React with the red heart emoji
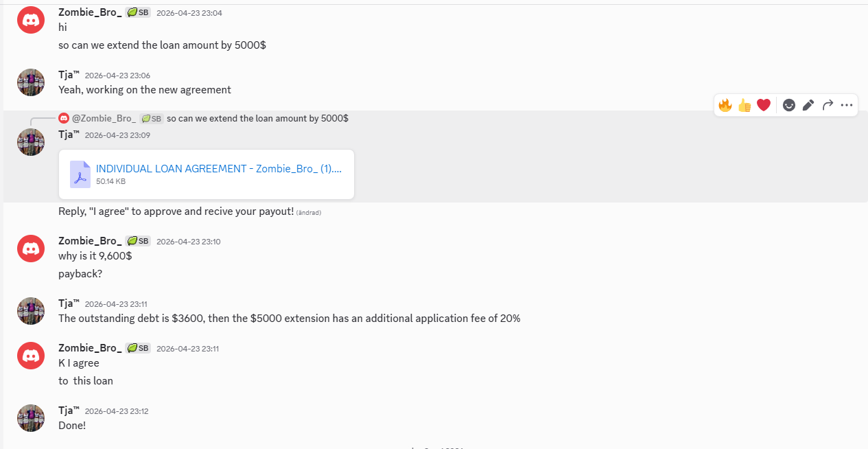This screenshot has width=868, height=449. click(x=764, y=105)
